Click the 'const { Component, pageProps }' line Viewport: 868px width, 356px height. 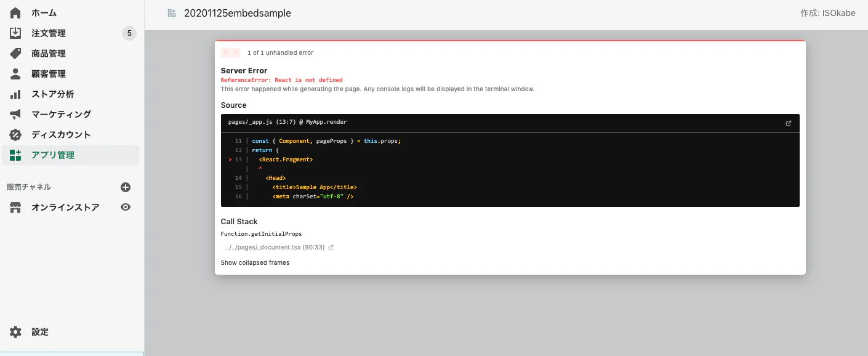pos(326,141)
